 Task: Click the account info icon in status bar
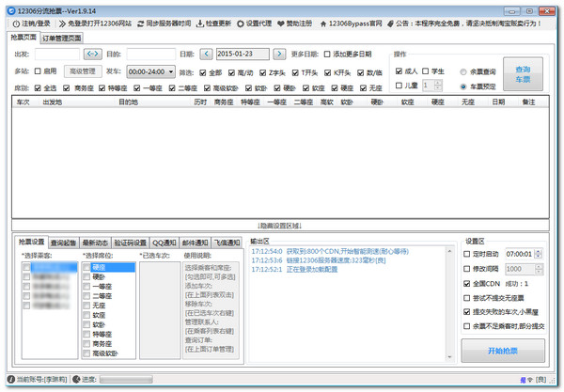[11, 380]
